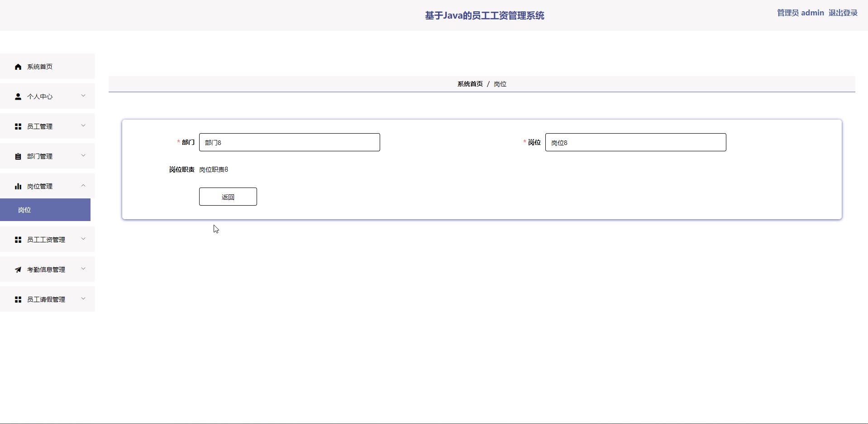This screenshot has width=868, height=424.
Task: Open the 员工管理 sidebar menu
Action: point(48,126)
